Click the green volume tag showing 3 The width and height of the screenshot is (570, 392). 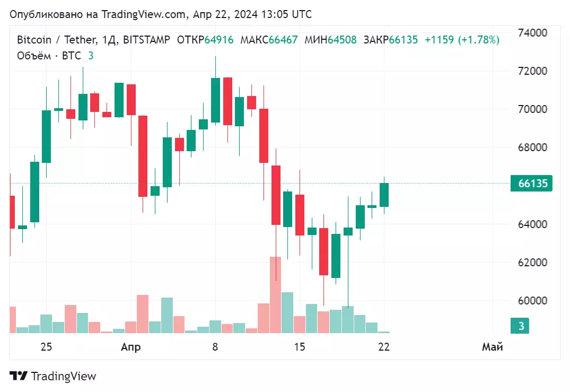pos(521,326)
